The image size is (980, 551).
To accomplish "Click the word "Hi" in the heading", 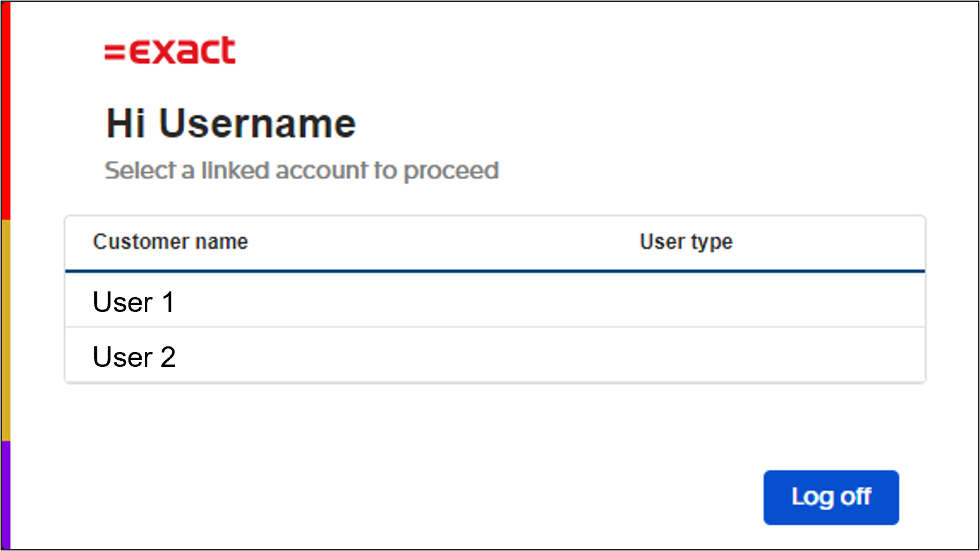I will 125,124.
